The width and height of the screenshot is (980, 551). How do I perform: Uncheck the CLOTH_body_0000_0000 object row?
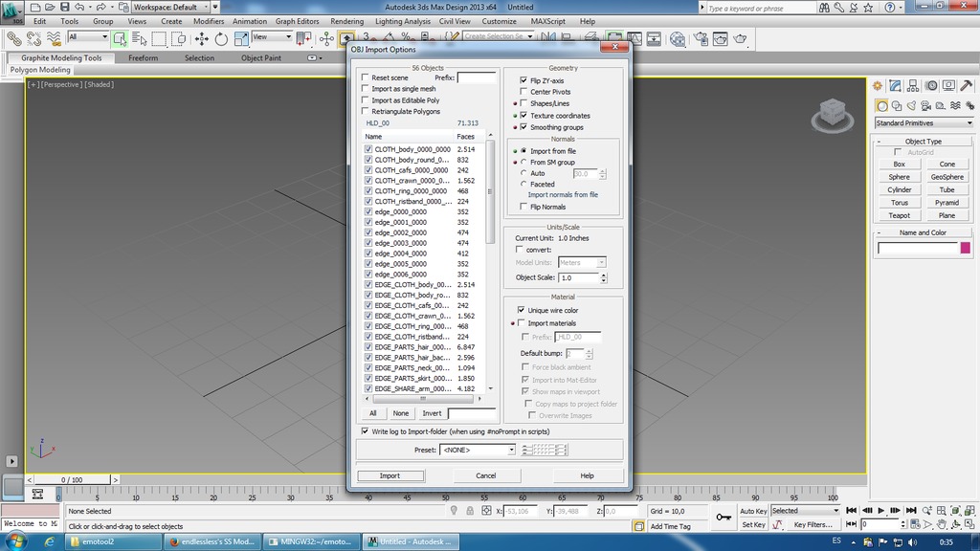pyautogui.click(x=368, y=149)
